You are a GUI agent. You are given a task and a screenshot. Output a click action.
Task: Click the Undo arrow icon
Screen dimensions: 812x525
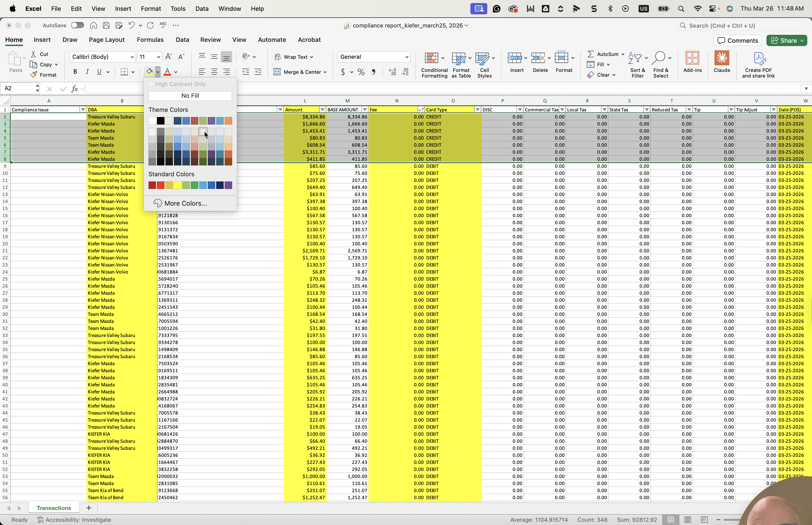(131, 25)
